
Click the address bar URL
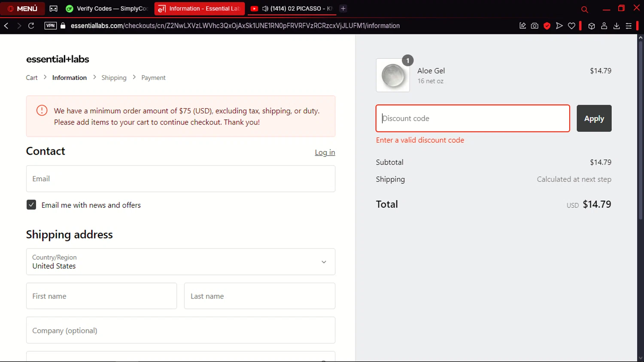[x=235, y=26]
